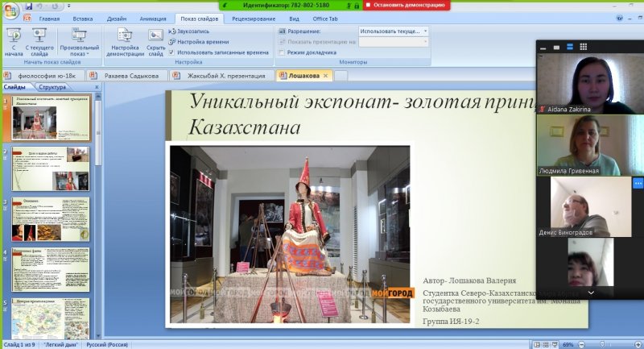Open more options on Денис Виноградов tile
Screen dimensions: 644x349
point(638,183)
